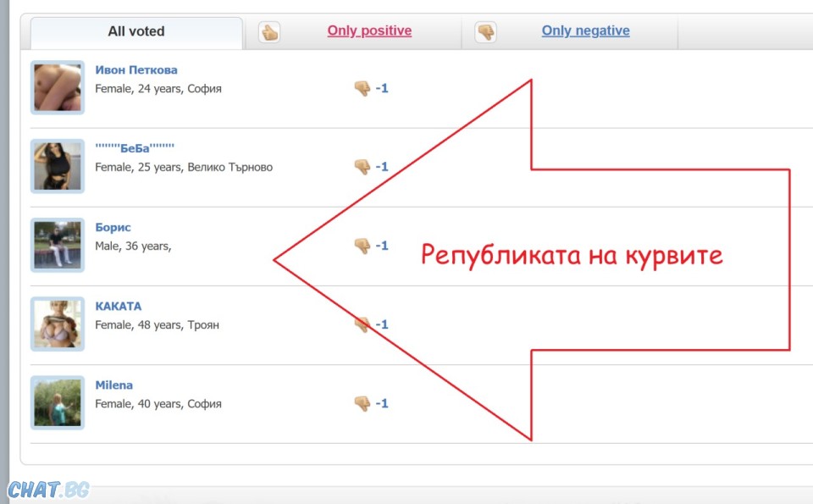The image size is (813, 504).
Task: Click thumbs-down icon in КАКАТА row
Action: point(362,324)
